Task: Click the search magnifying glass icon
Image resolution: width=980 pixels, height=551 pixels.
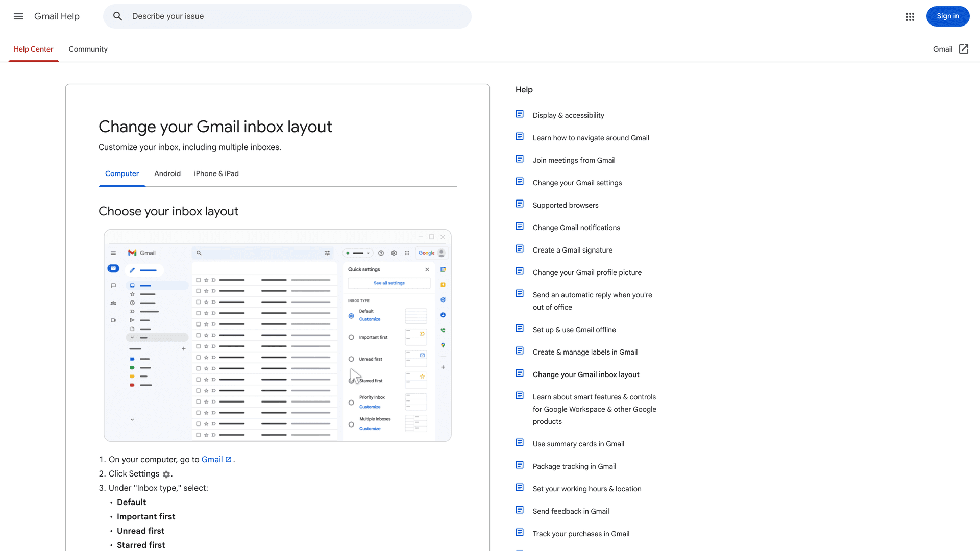Action: point(117,16)
